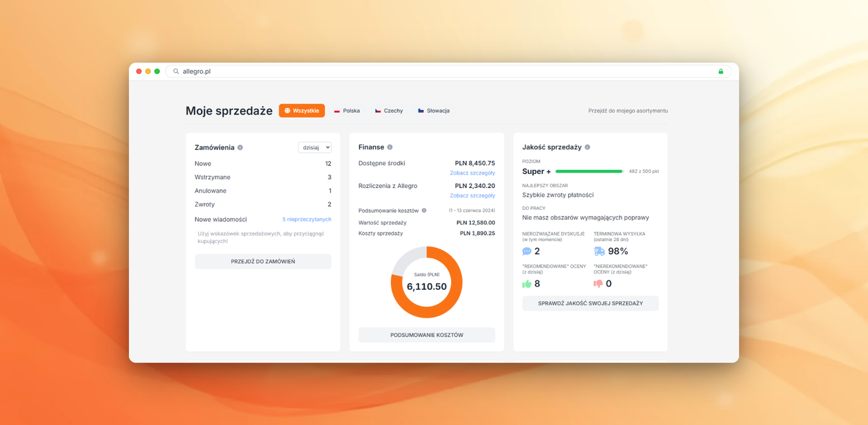Screen dimensions: 868x425
Task: Switch to the Czechy tab
Action: pyautogui.click(x=389, y=111)
